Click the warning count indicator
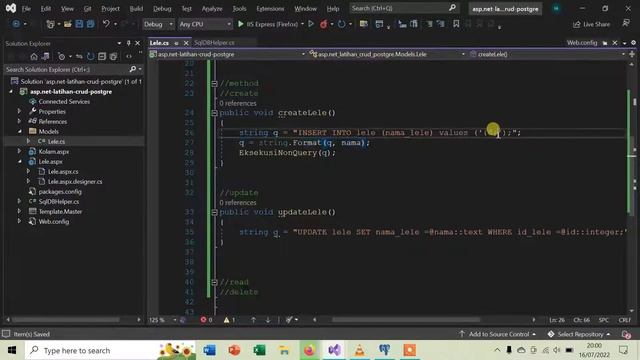 tap(229, 320)
